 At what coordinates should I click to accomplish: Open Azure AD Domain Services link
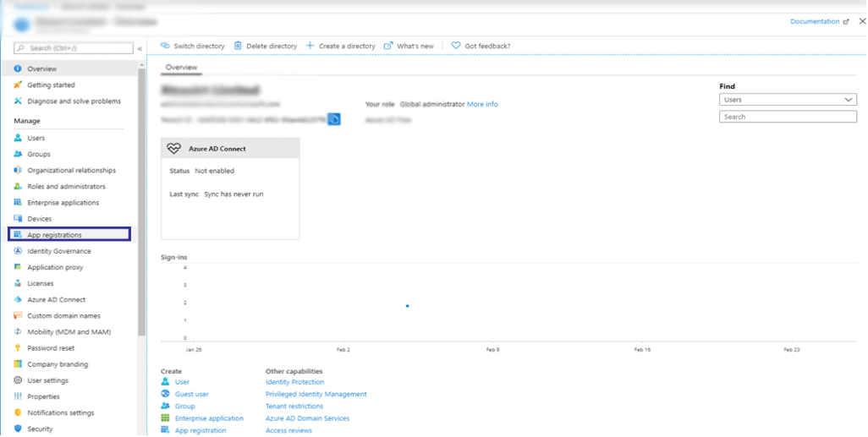click(307, 418)
